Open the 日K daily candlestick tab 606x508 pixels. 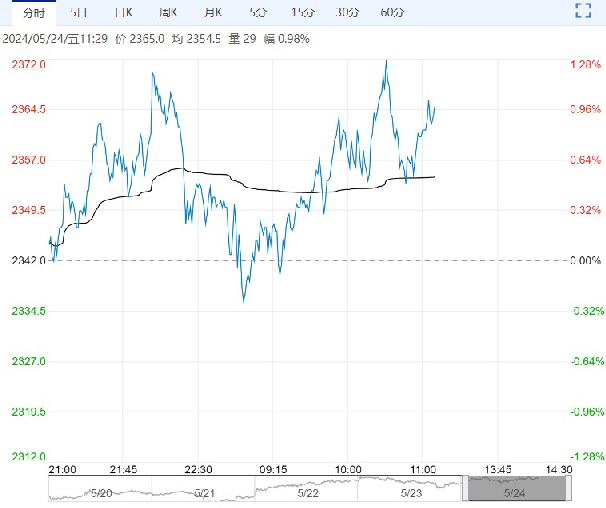(124, 13)
